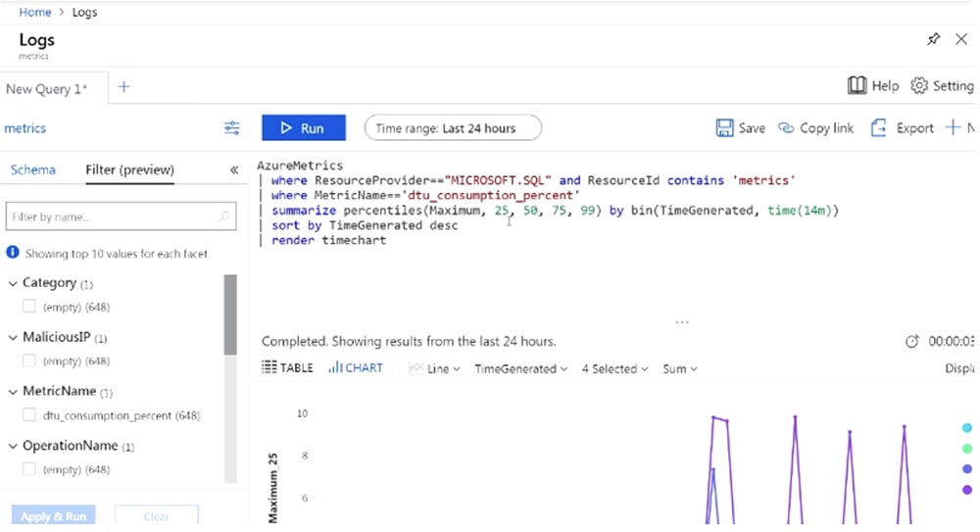Add a new query tab

coord(123,87)
